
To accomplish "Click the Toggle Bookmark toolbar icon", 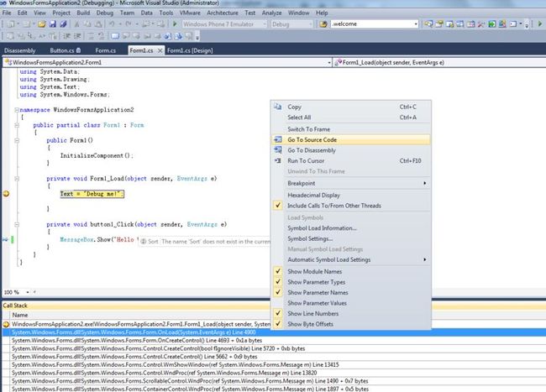I will point(115,36).
